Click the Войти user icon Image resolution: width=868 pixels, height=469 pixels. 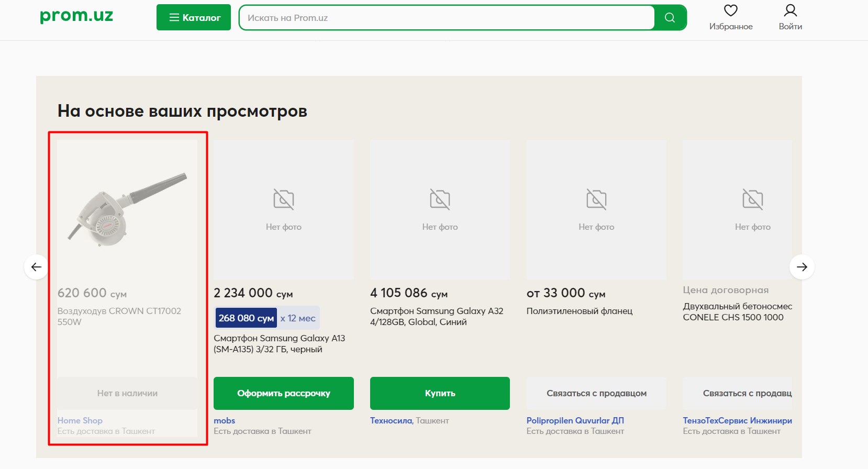[x=791, y=10]
